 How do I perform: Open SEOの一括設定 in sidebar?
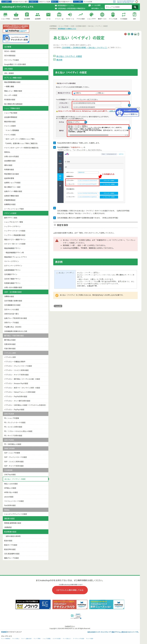(26, 51)
